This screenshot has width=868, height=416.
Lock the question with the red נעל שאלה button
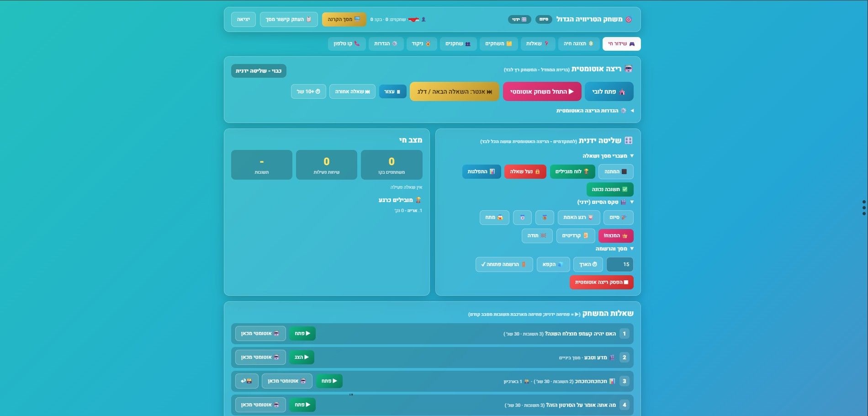(525, 171)
